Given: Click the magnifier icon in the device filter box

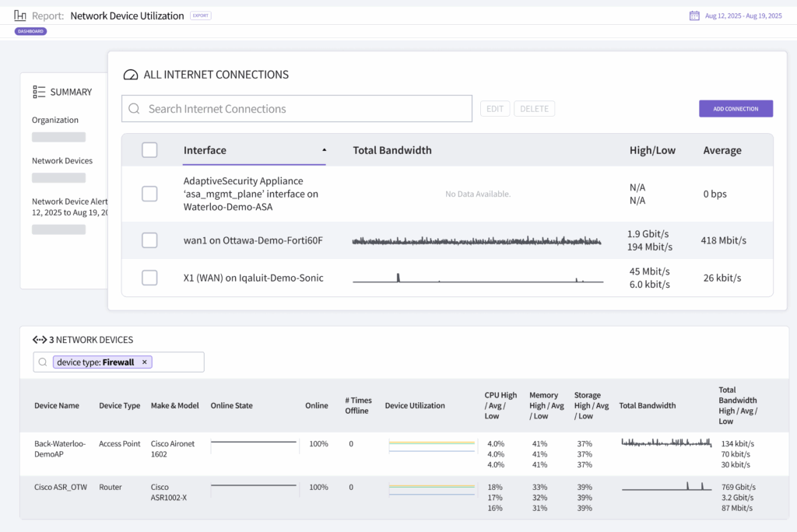Looking at the screenshot, I should [x=43, y=362].
